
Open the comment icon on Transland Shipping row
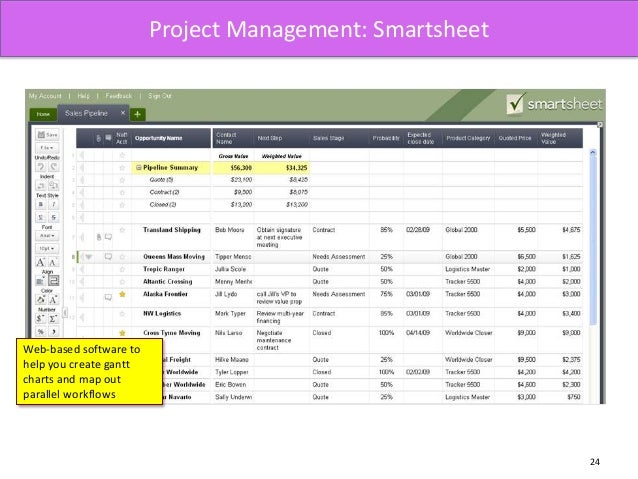pyautogui.click(x=108, y=237)
